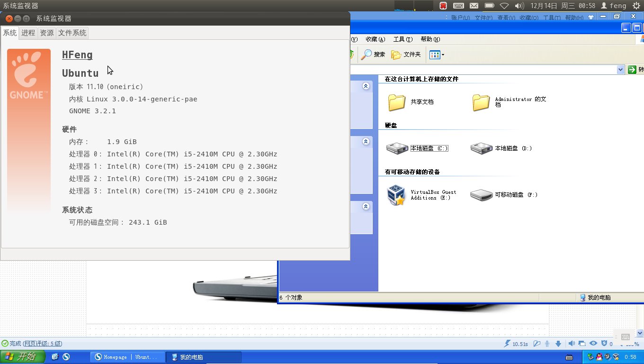Open the date and time 00:58 menu
Viewport: 644px width, 364px height.
click(563, 6)
